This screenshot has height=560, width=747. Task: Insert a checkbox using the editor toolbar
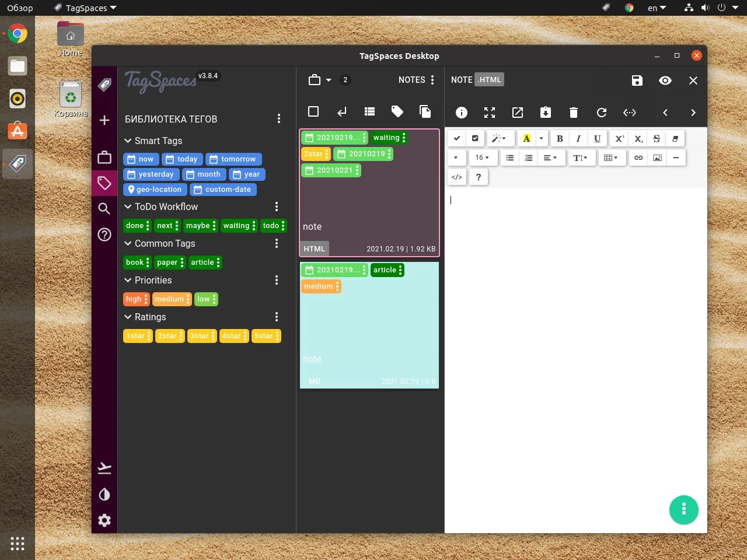coord(475,138)
